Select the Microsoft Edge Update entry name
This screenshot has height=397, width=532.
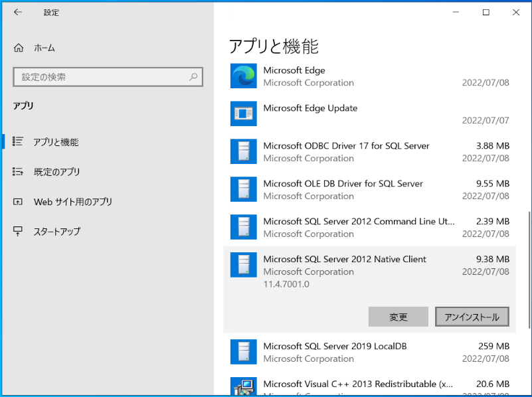(310, 108)
